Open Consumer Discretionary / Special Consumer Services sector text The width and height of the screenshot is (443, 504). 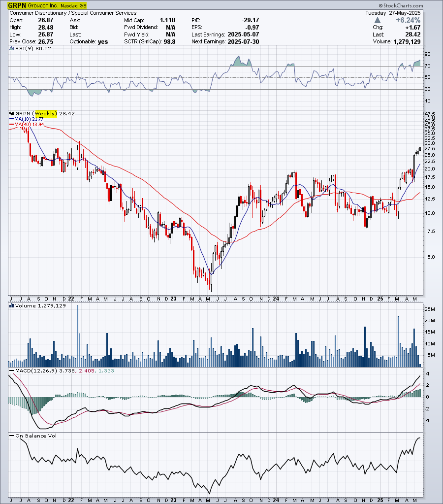(73, 13)
